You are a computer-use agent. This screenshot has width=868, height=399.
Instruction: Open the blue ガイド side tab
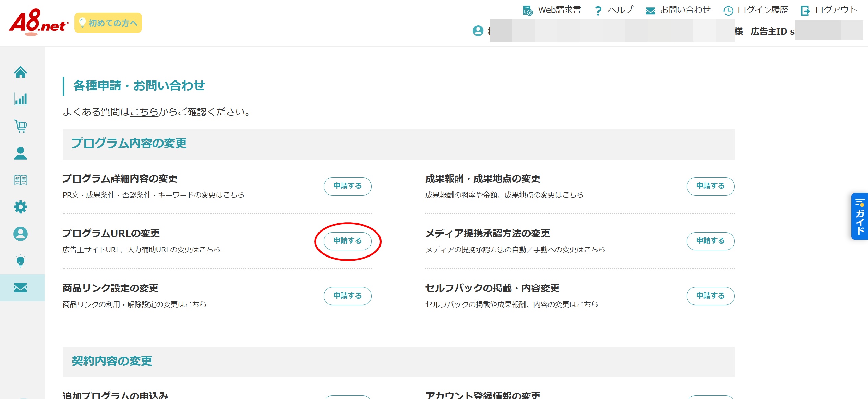point(859,216)
